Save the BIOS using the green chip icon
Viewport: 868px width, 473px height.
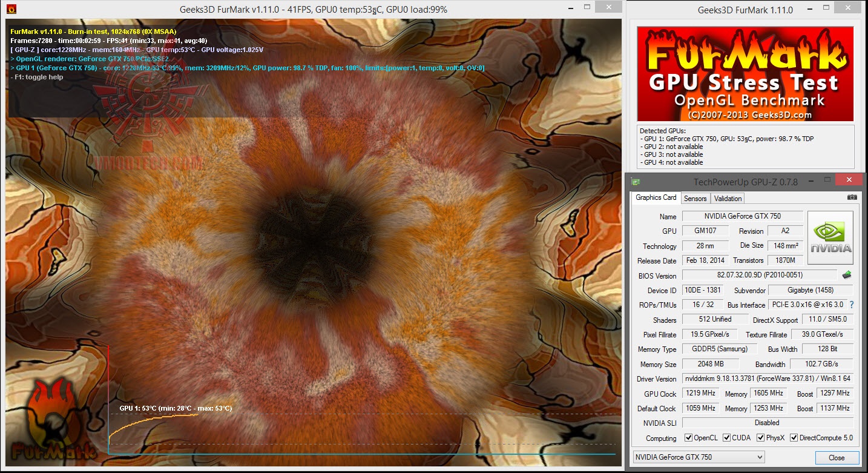847,275
